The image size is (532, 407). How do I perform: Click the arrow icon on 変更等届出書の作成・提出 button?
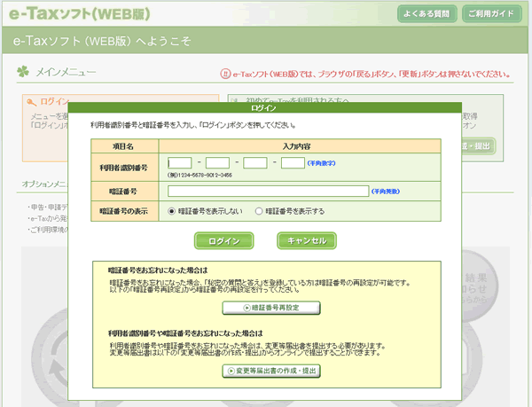231,371
